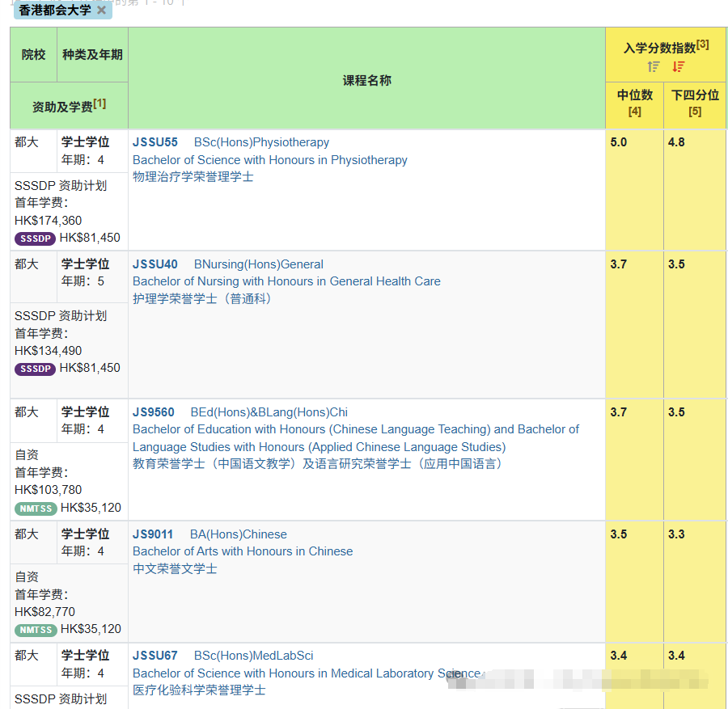The image size is (728, 709).
Task: Open 医疗化验科学荣誉理学士 link
Action: 199,690
